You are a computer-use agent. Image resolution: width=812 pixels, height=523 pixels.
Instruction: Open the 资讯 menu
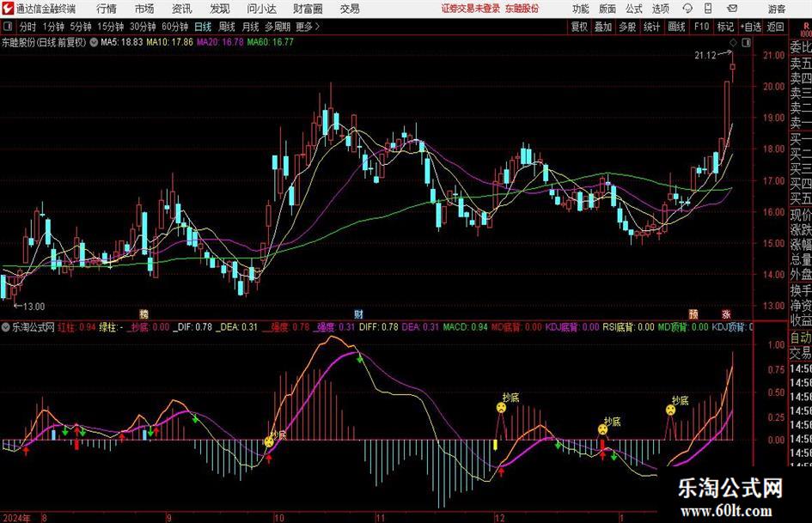[x=182, y=9]
